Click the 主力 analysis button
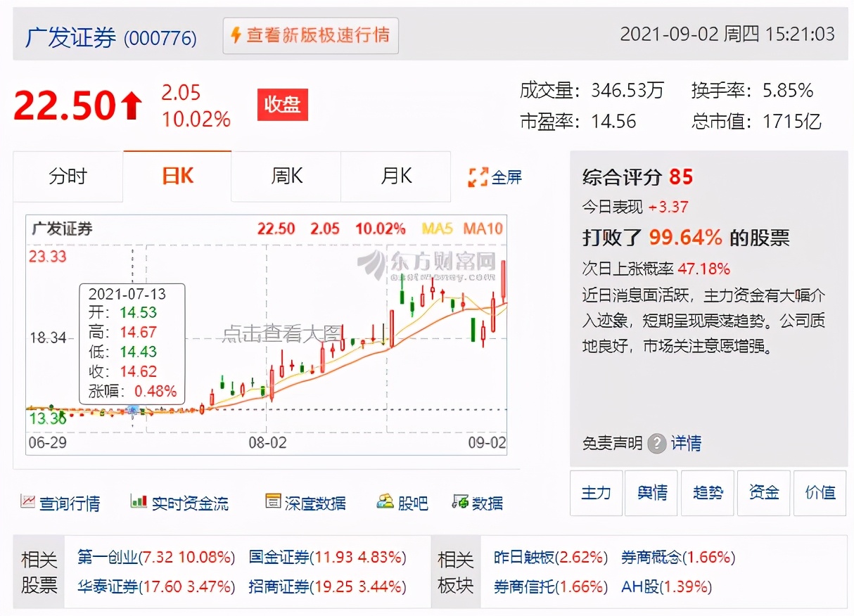 (596, 493)
